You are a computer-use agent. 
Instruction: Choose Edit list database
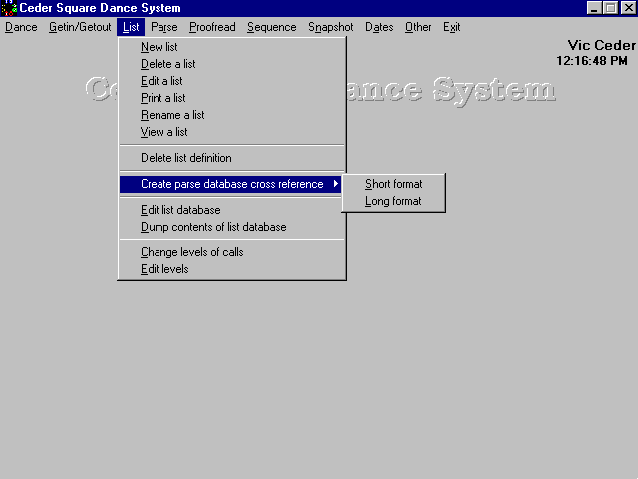[x=232, y=210]
